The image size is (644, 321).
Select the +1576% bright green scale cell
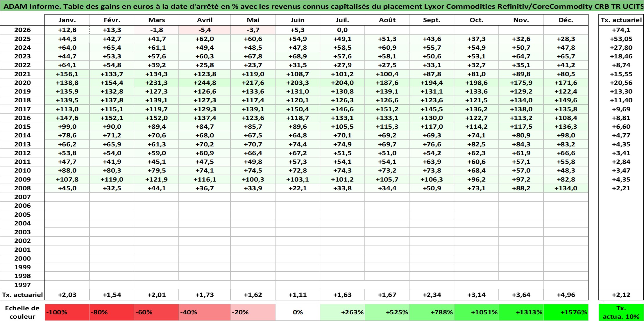point(566,312)
